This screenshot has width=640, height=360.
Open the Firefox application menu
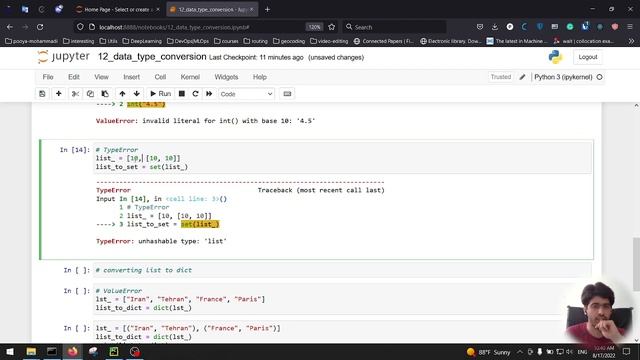pyautogui.click(x=630, y=27)
